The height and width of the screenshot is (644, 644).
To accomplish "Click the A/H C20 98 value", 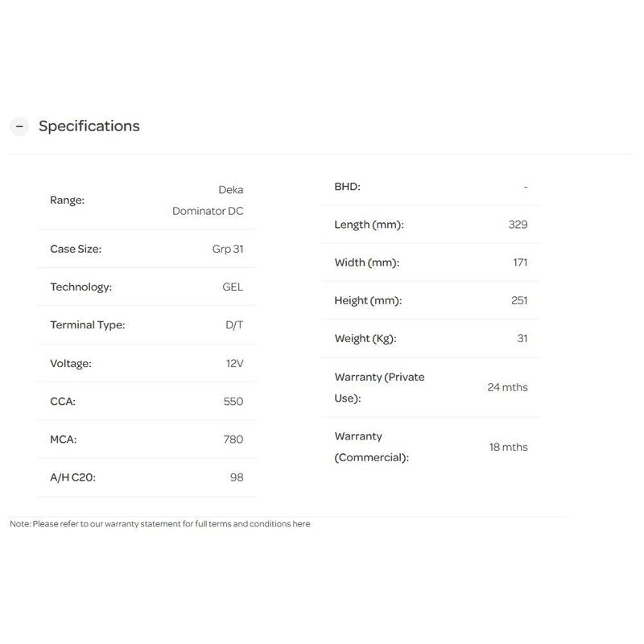I will pos(237,477).
